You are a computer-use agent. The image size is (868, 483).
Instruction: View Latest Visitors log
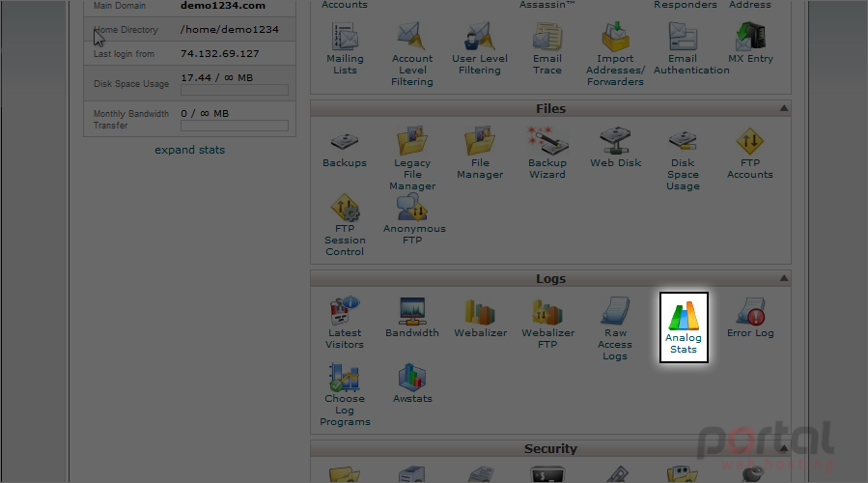coord(345,323)
